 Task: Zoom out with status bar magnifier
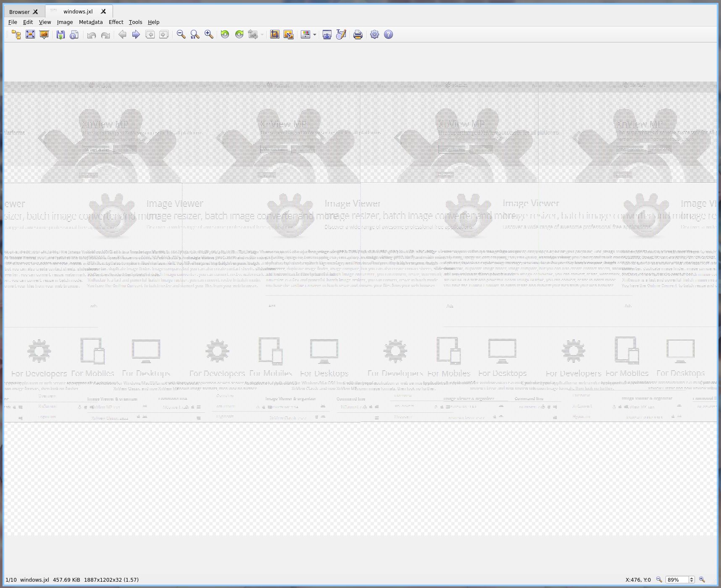pyautogui.click(x=659, y=580)
